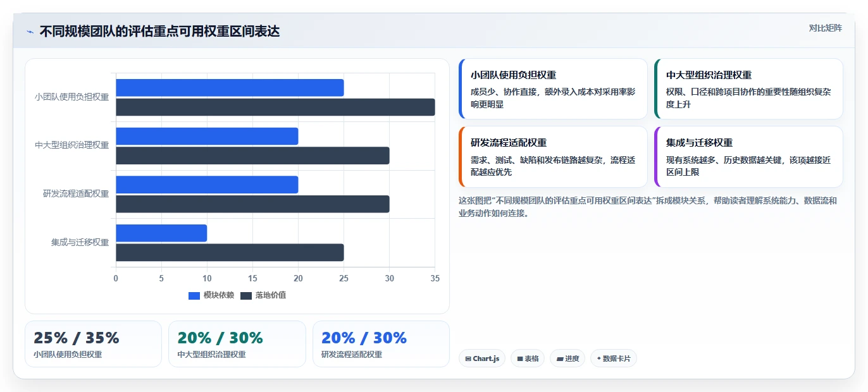Click the x-axis tick value 20
Screen dimensions: 868x392
click(x=298, y=278)
